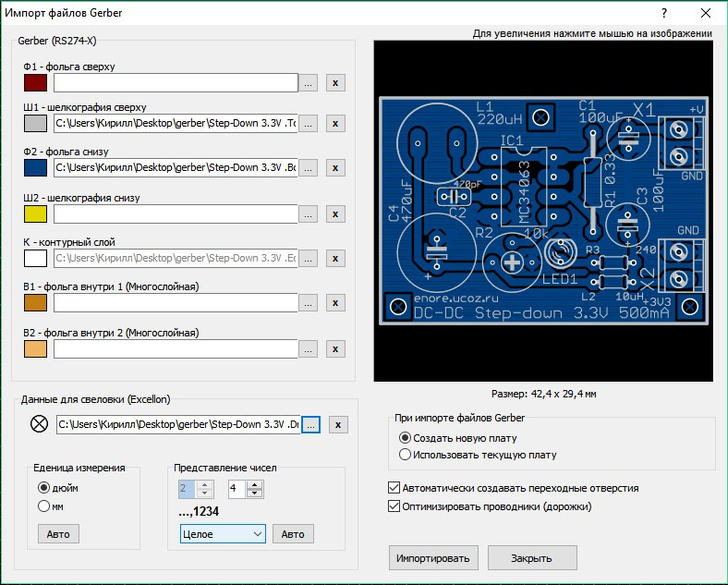Viewport: 728px width, 585px height.
Task: Open the Целое number format dropdown
Action: pyautogui.click(x=222, y=534)
